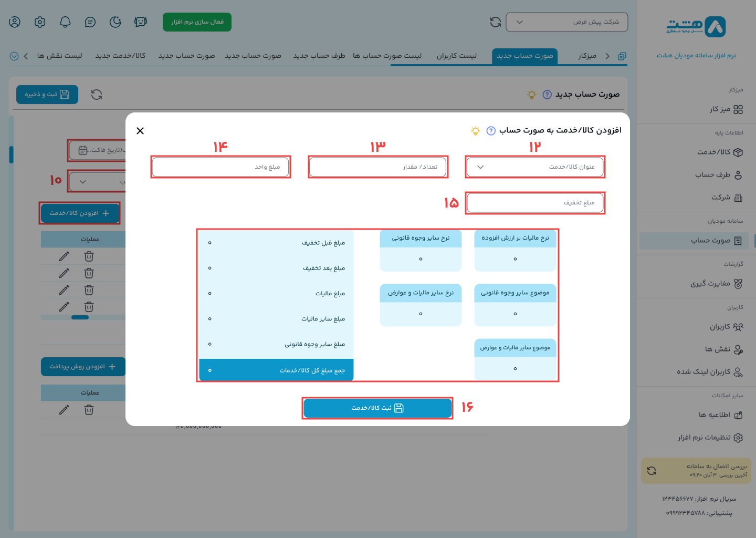Click the settings gear in the top bar

pyautogui.click(x=39, y=22)
